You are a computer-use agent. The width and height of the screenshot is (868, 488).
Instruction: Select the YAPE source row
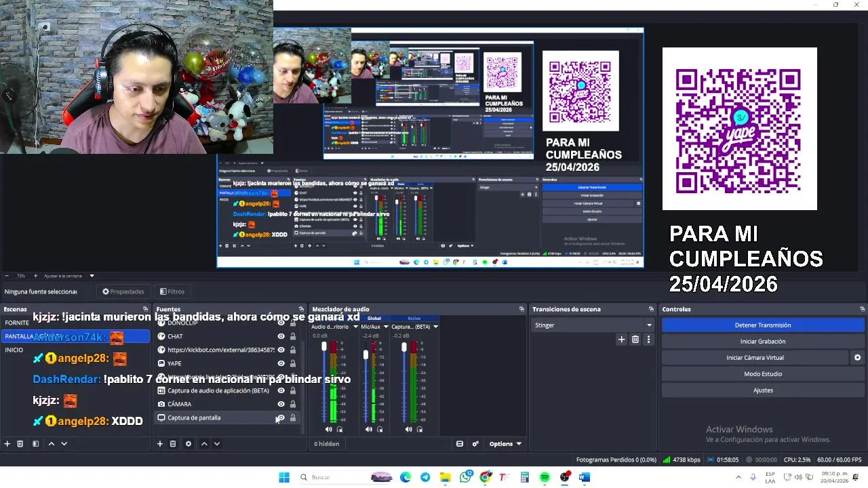tap(228, 363)
